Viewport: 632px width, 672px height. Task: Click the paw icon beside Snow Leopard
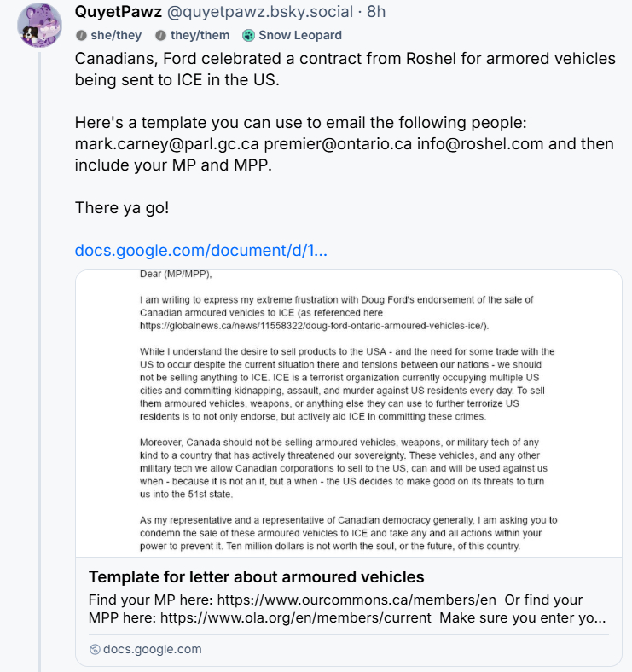click(248, 36)
